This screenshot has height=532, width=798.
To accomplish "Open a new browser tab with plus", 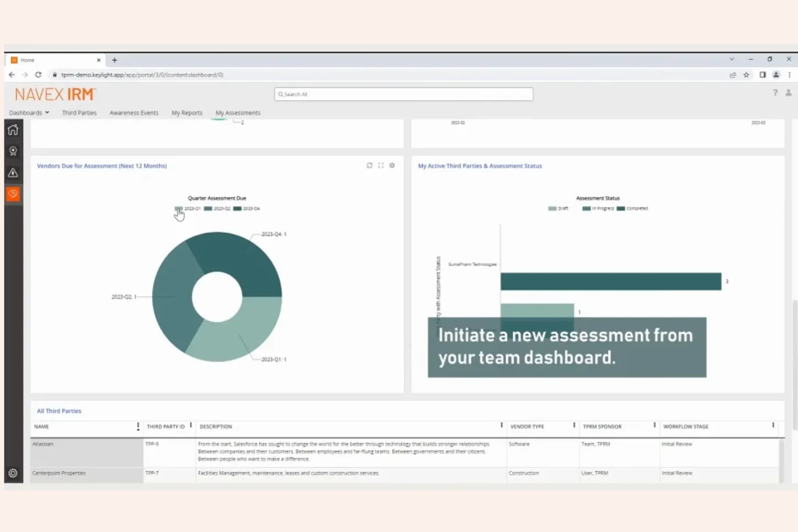I will [114, 60].
